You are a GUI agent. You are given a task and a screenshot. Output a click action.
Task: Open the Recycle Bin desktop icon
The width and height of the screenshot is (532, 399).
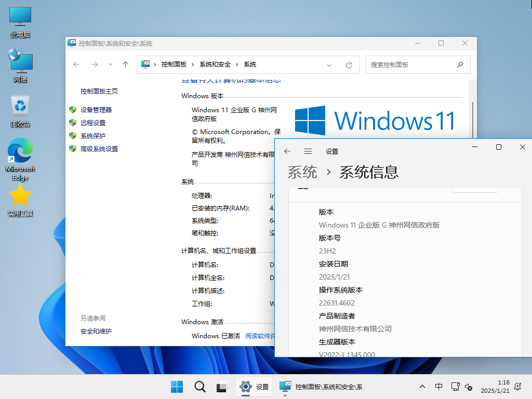(x=20, y=111)
